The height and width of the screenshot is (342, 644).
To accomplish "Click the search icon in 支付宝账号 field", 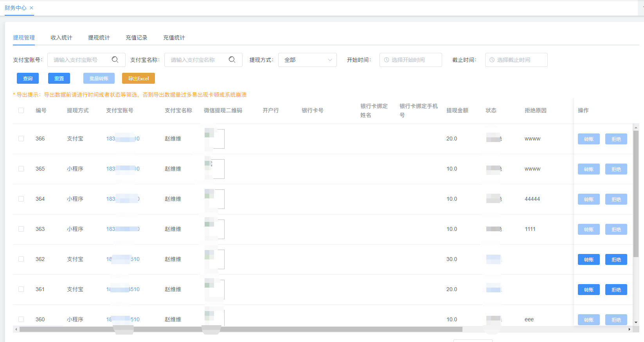I will pos(115,59).
